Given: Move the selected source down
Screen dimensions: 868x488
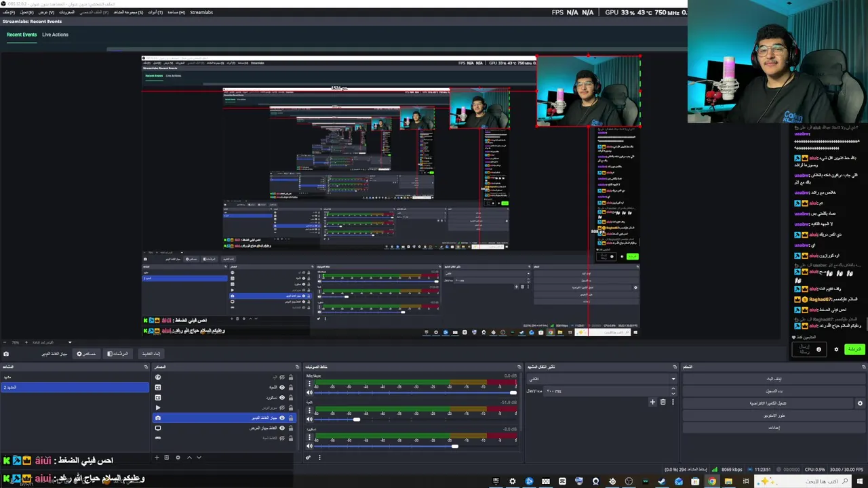Looking at the screenshot, I should tap(199, 457).
